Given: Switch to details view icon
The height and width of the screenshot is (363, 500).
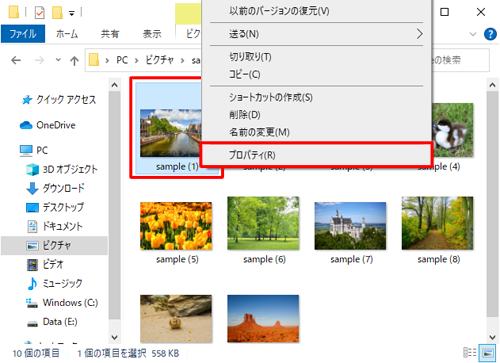Looking at the screenshot, I should (x=470, y=353).
